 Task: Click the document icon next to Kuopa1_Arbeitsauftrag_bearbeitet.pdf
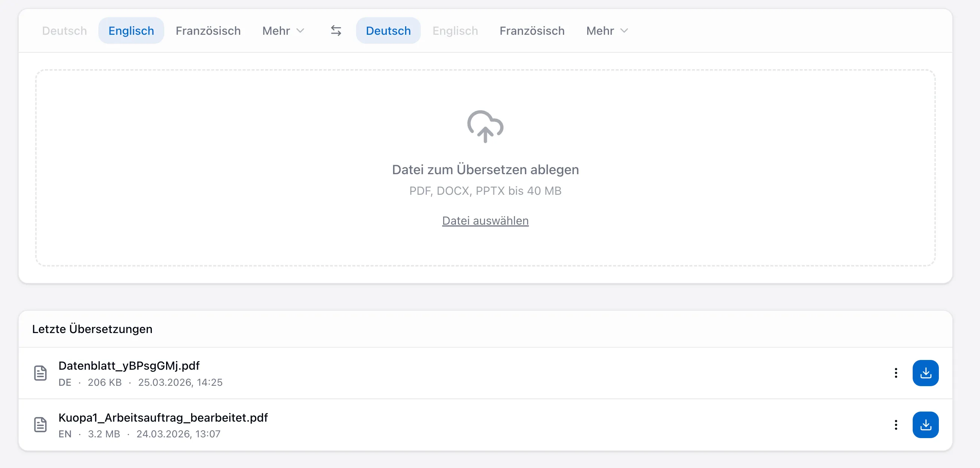[x=41, y=425]
